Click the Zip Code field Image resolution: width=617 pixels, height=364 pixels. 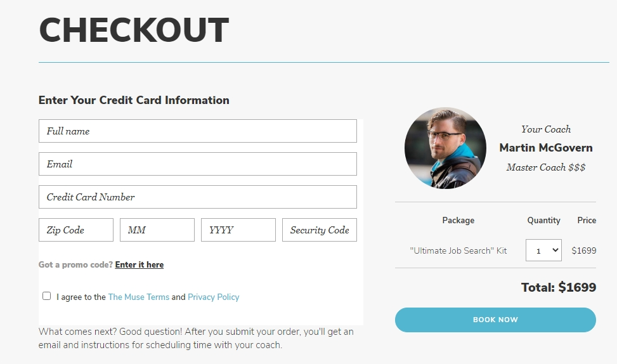(76, 230)
